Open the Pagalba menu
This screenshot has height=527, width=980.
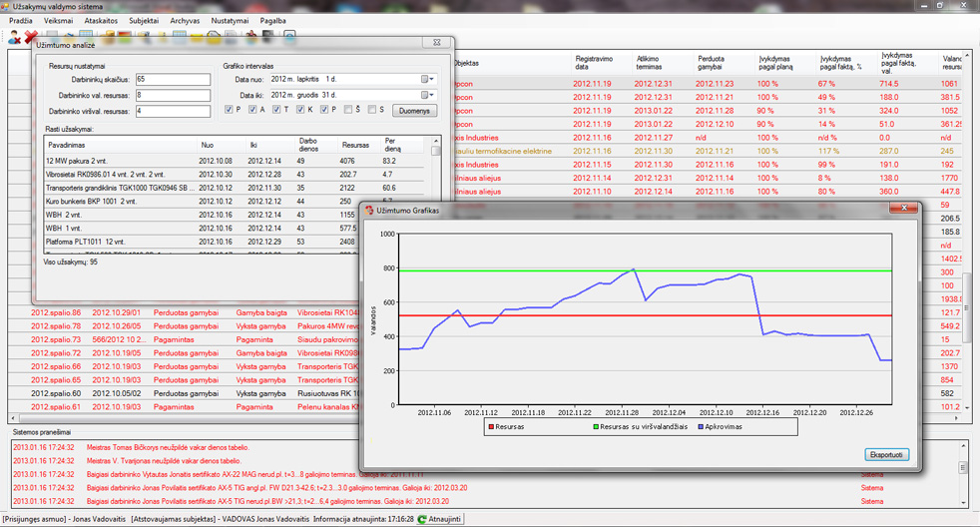(x=273, y=21)
